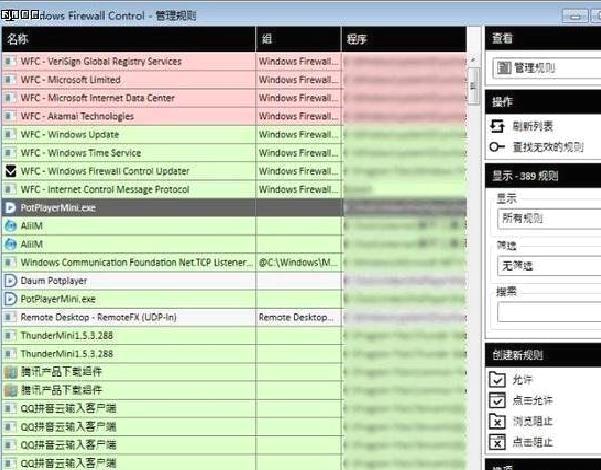
Task: Click the @C:\Windows group cell
Action: click(298, 262)
